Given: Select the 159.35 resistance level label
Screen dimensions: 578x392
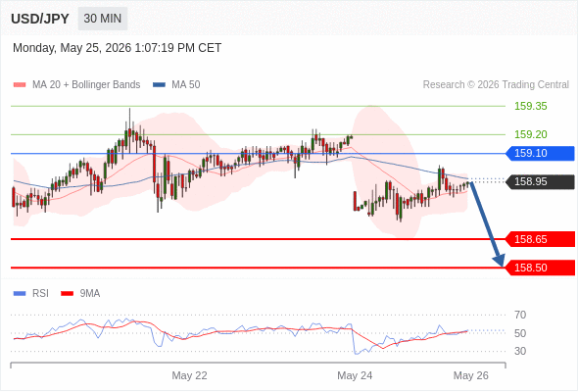Looking at the screenshot, I should pyautogui.click(x=530, y=106).
